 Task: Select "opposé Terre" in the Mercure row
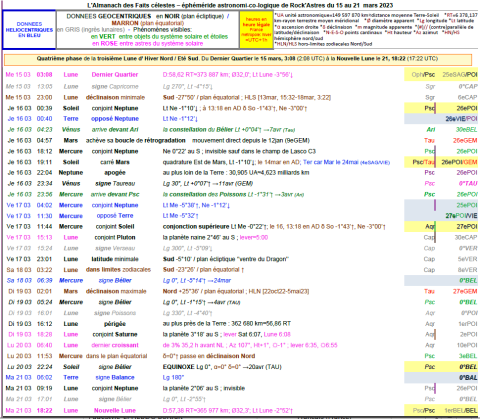coord(115,216)
